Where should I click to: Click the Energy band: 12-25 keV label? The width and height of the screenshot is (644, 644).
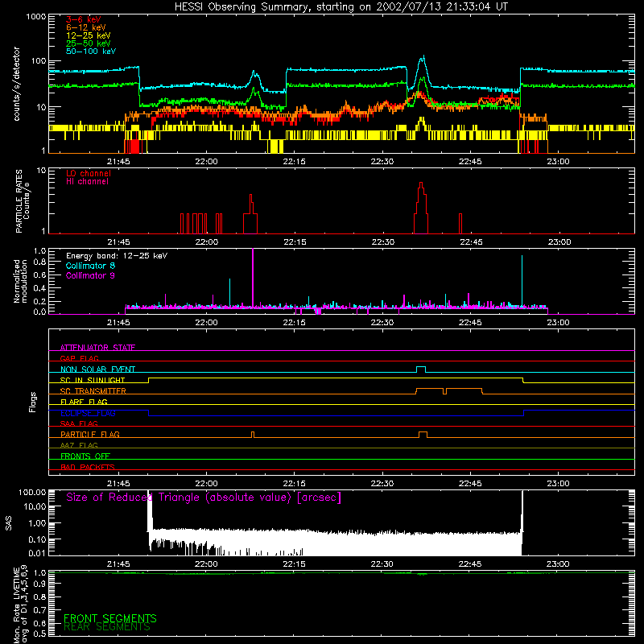pos(117,256)
